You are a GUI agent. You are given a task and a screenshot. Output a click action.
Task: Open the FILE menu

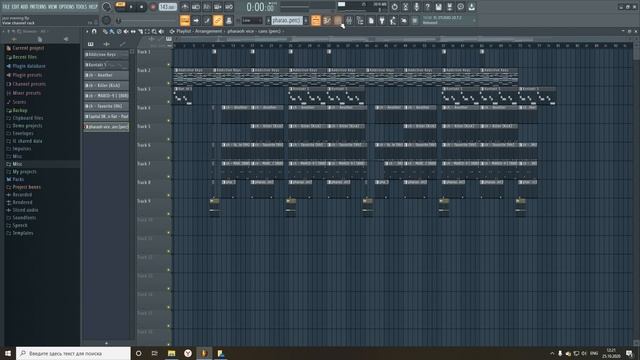pos(6,7)
